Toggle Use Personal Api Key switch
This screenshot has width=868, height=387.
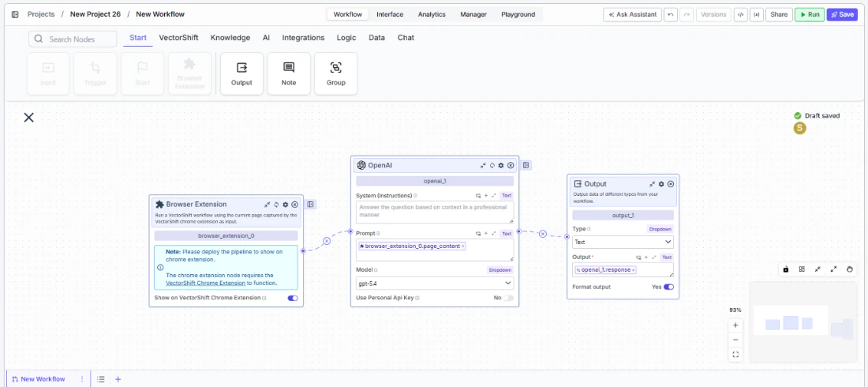[x=508, y=298]
